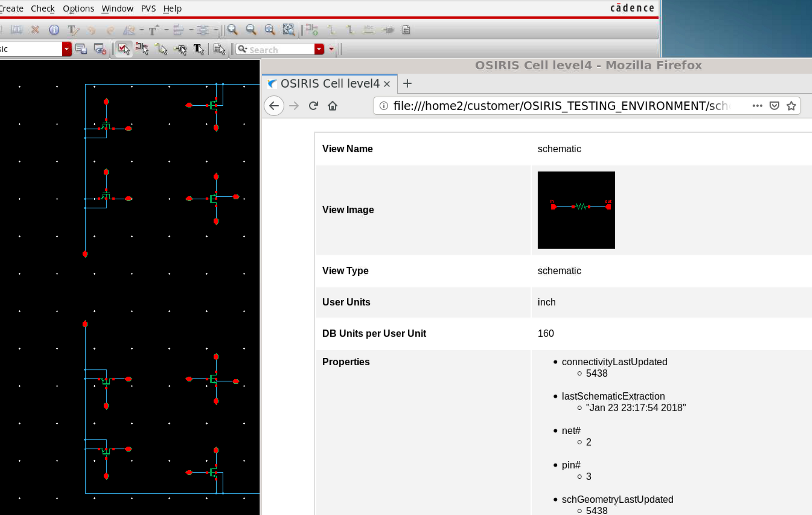Click the text style T toolbar icon
Screen dimensions: 812x515
click(153, 30)
